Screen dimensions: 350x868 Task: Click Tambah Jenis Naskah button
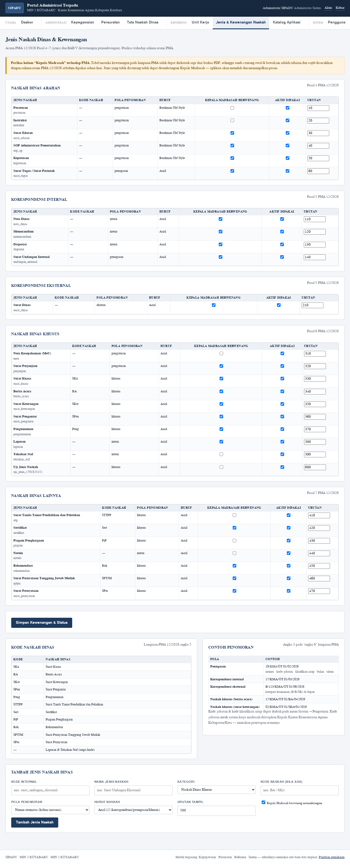click(x=35, y=822)
